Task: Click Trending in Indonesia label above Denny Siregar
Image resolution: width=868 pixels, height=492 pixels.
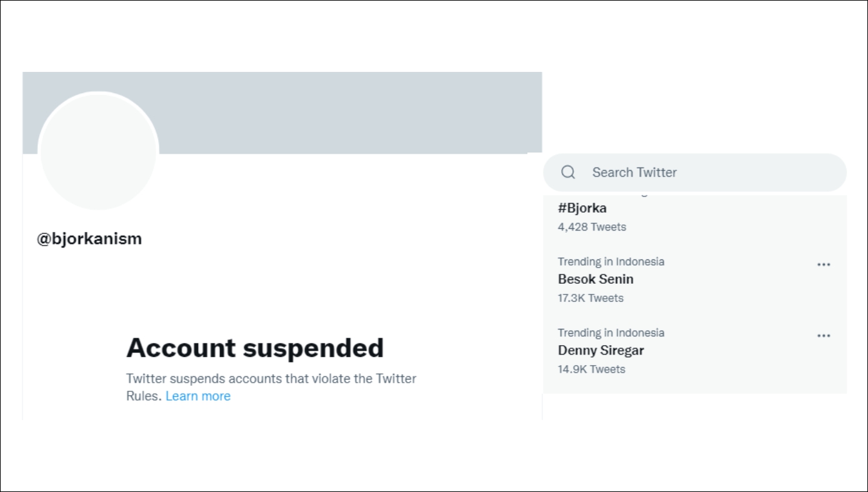Action: point(611,333)
